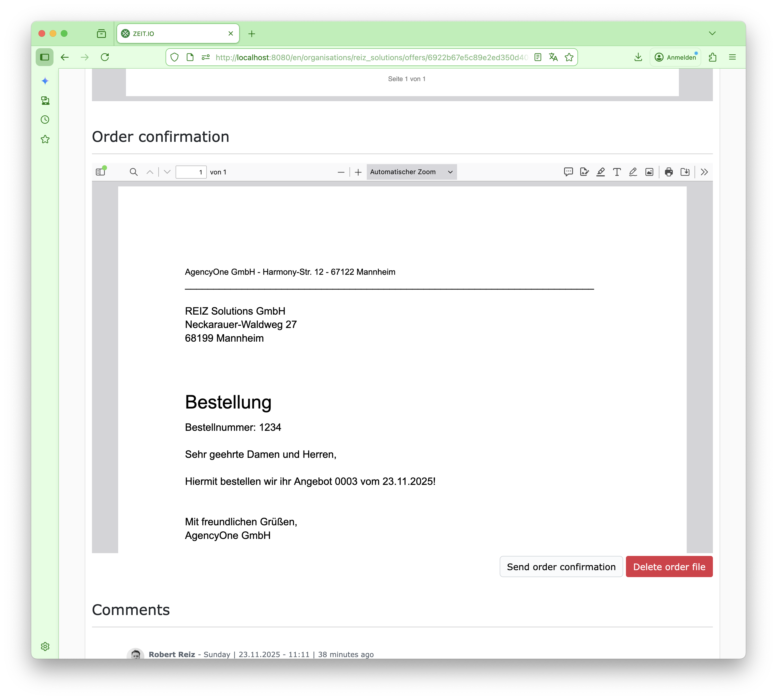Open the PDF comment tool
This screenshot has height=700, width=777.
[x=568, y=172]
